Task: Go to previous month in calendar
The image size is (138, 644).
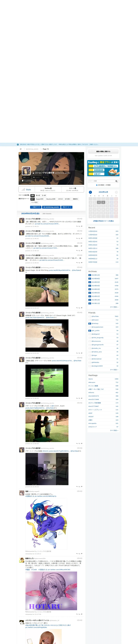Action: click(90, 192)
